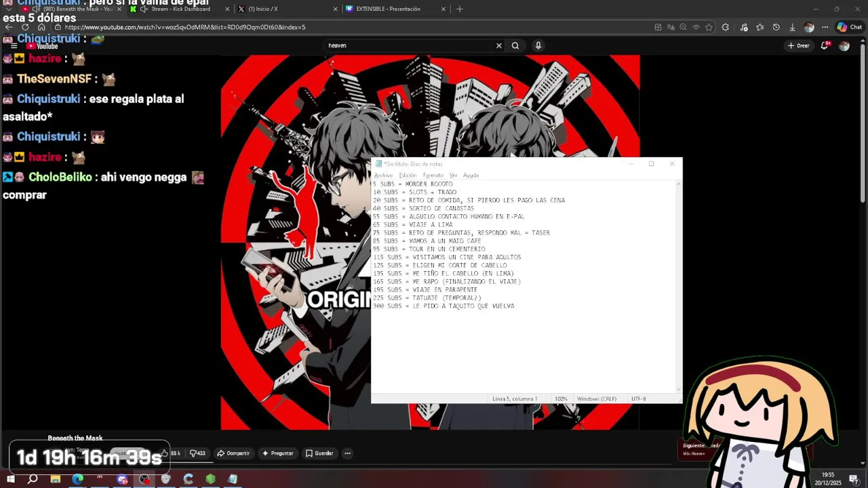Click the YouTube search magnifier button
The image size is (868, 488).
click(x=515, y=45)
